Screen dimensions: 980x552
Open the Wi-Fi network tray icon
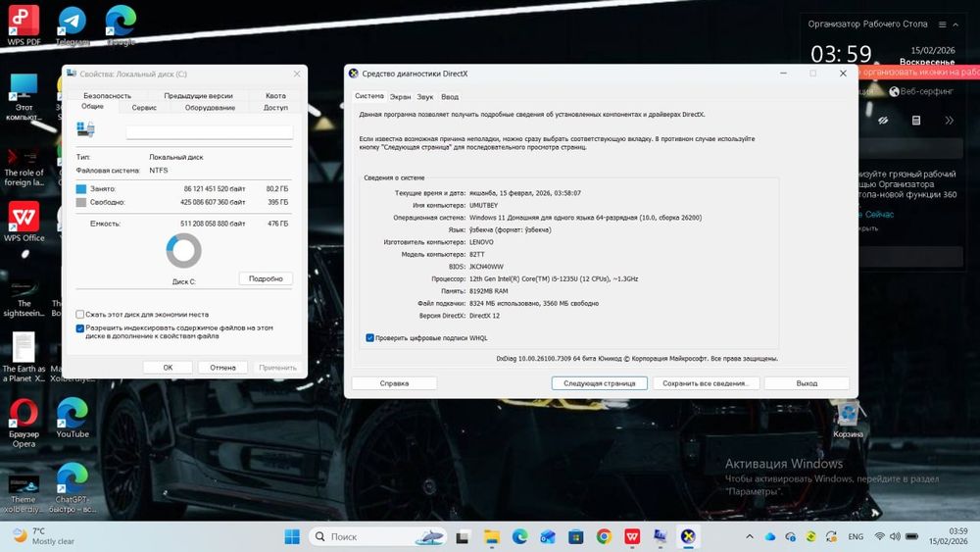(880, 536)
